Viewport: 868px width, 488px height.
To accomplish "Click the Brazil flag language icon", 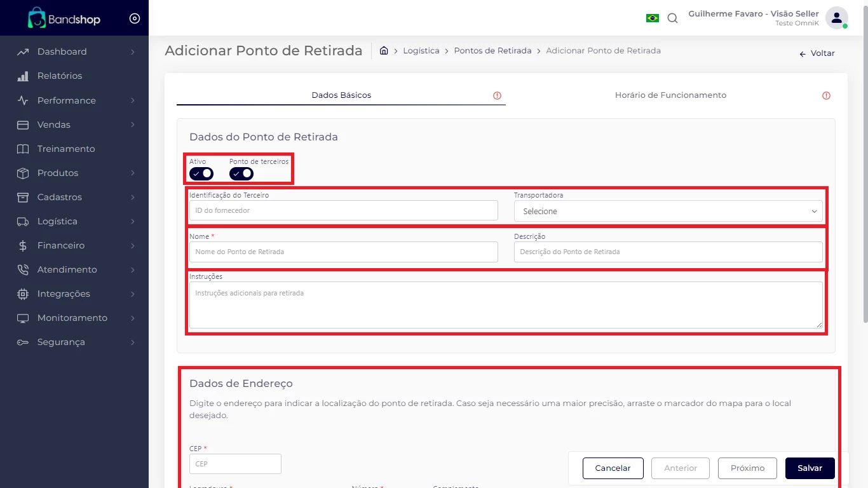I will pos(652,18).
